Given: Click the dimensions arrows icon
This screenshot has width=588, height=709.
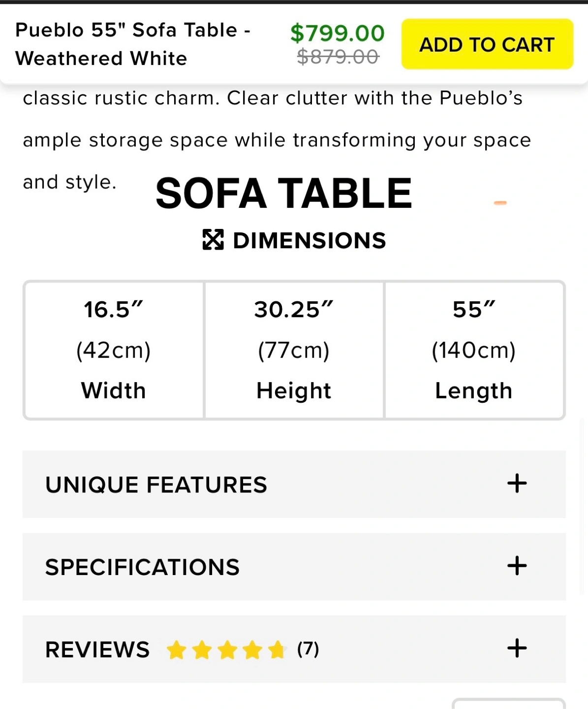Looking at the screenshot, I should click(213, 240).
